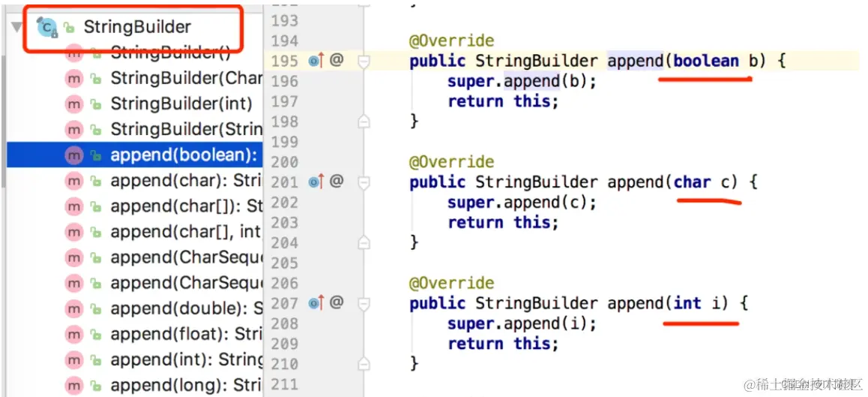Click method icon beside append(double) row
The width and height of the screenshot is (868, 397).
coord(73,309)
